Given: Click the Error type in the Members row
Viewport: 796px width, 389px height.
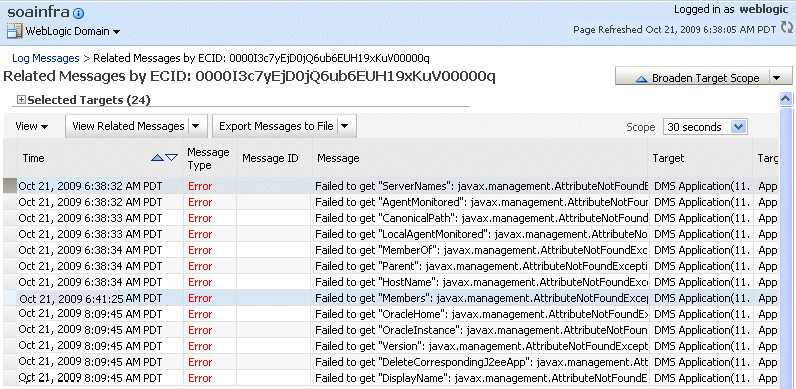Looking at the screenshot, I should [200, 299].
